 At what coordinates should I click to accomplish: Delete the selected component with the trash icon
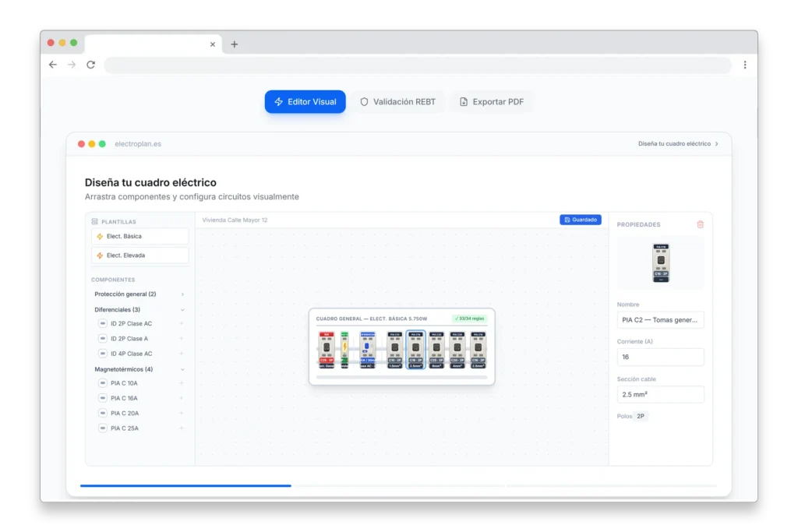[x=701, y=224]
